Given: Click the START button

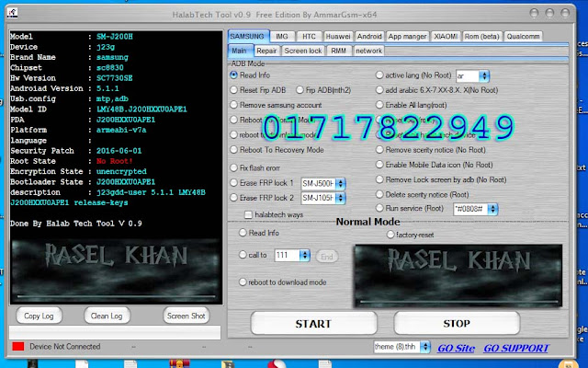Looking at the screenshot, I should [x=313, y=323].
